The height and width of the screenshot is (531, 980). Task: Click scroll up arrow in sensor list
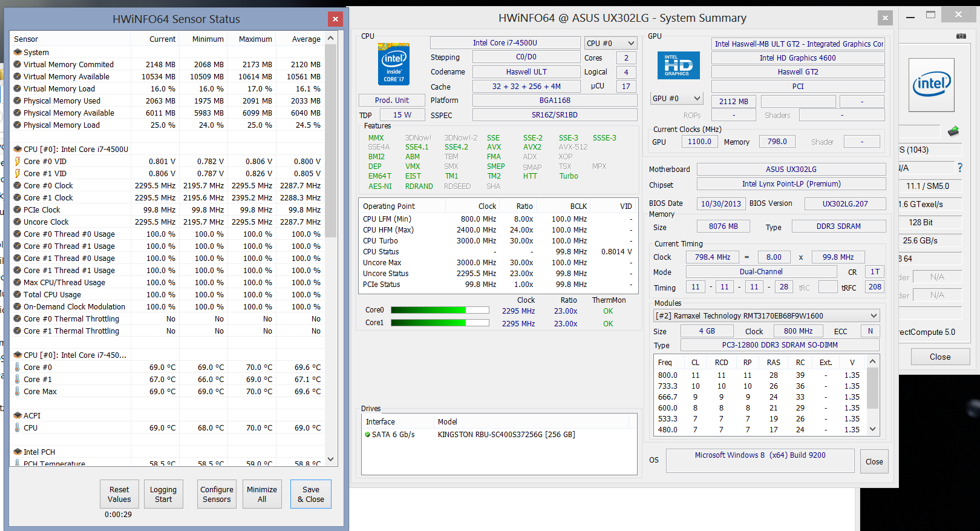click(x=330, y=38)
